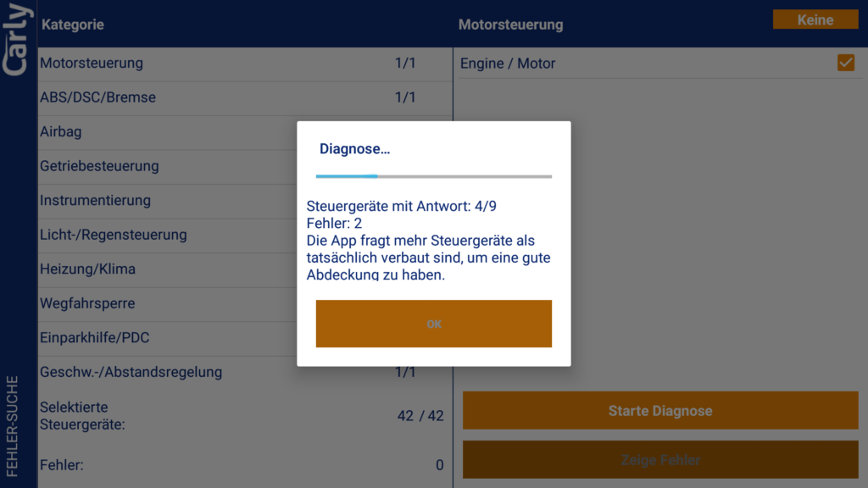Viewport: 868px width, 488px height.
Task: Toggle the Engine / Motor checkbox
Action: [845, 63]
